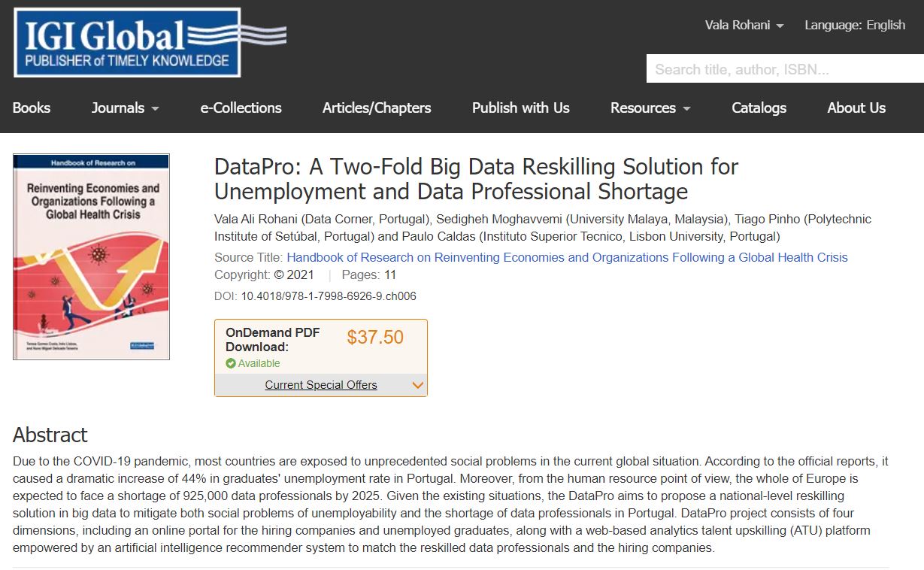Switch to the Catalogs menu item
The height and width of the screenshot is (570, 924).
click(x=759, y=108)
